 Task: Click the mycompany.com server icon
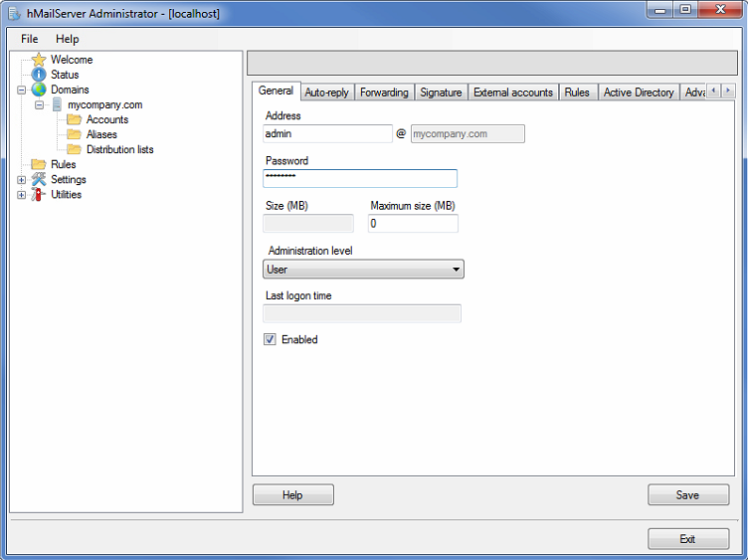[x=57, y=104]
